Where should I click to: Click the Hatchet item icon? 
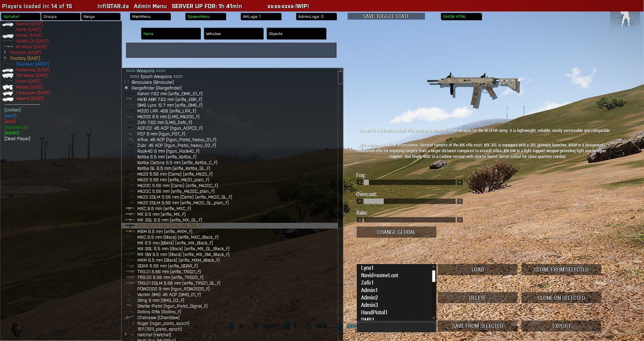[130, 335]
